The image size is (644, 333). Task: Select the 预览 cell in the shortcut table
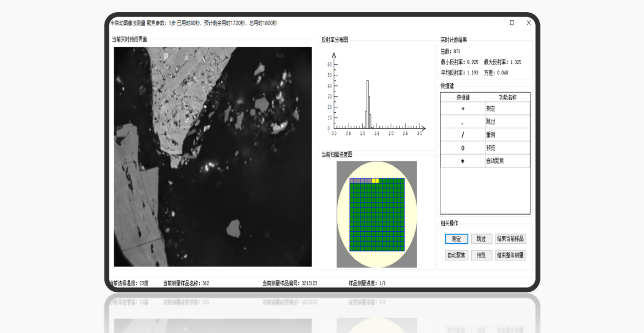click(x=507, y=148)
